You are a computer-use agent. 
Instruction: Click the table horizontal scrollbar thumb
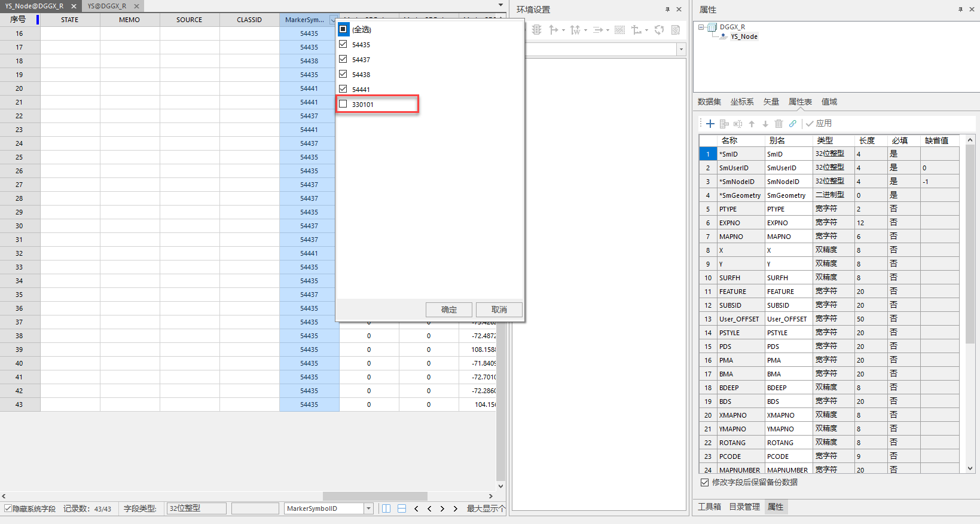coord(375,496)
